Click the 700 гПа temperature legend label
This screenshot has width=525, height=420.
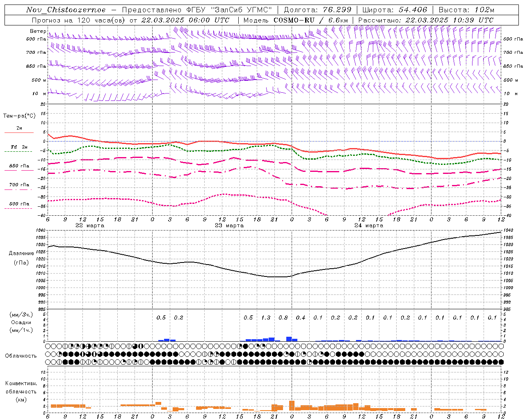[x=19, y=185]
